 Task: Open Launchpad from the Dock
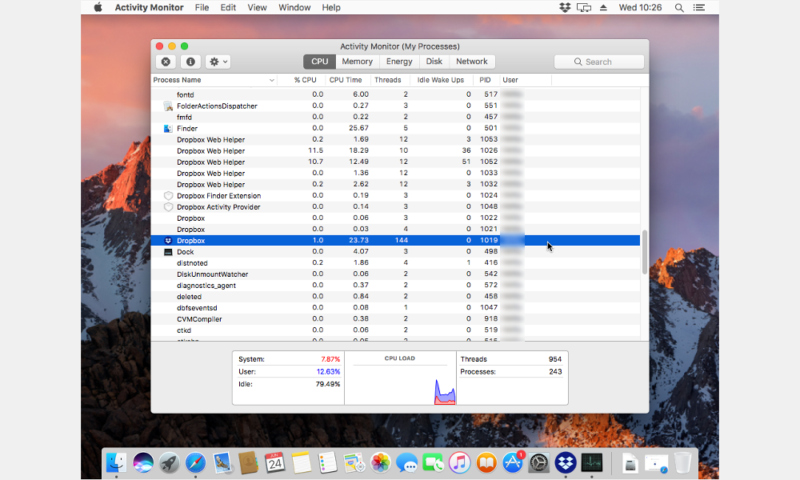click(169, 463)
